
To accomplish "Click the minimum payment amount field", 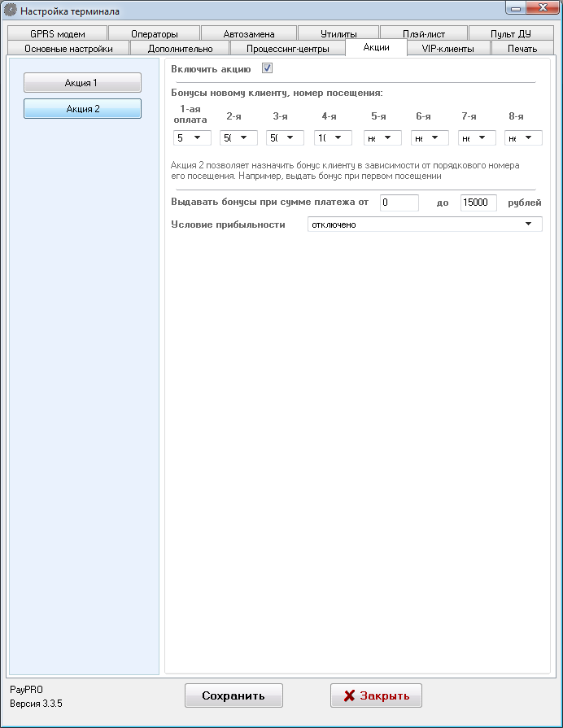I will [399, 203].
